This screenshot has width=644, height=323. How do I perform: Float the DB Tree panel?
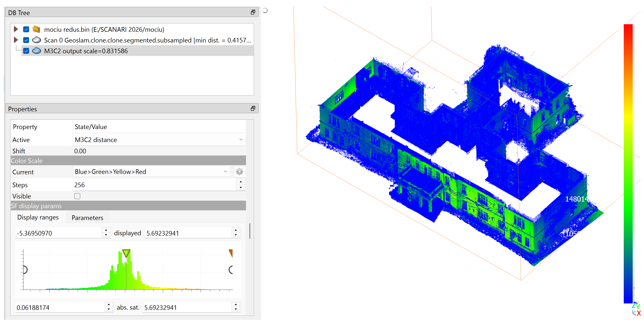[x=253, y=12]
